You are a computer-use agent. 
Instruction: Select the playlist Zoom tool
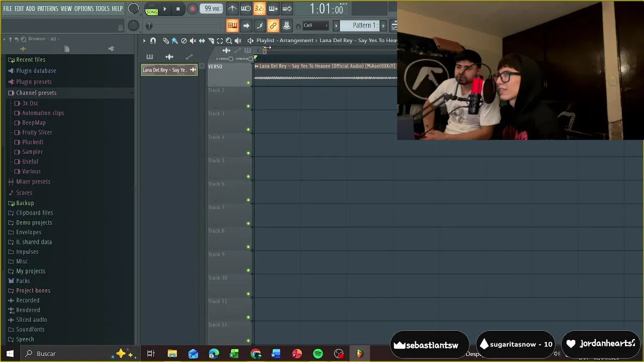[229, 41]
